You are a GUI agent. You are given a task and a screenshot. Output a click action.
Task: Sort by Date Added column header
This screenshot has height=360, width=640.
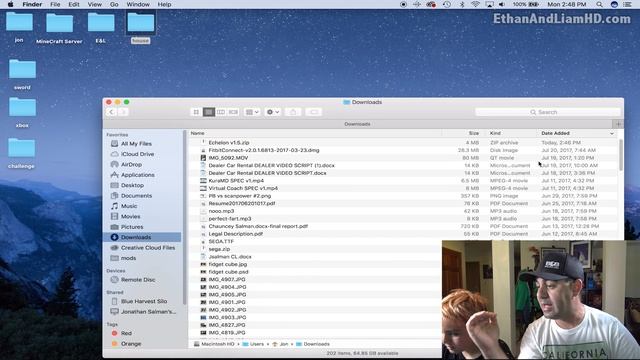[555, 133]
